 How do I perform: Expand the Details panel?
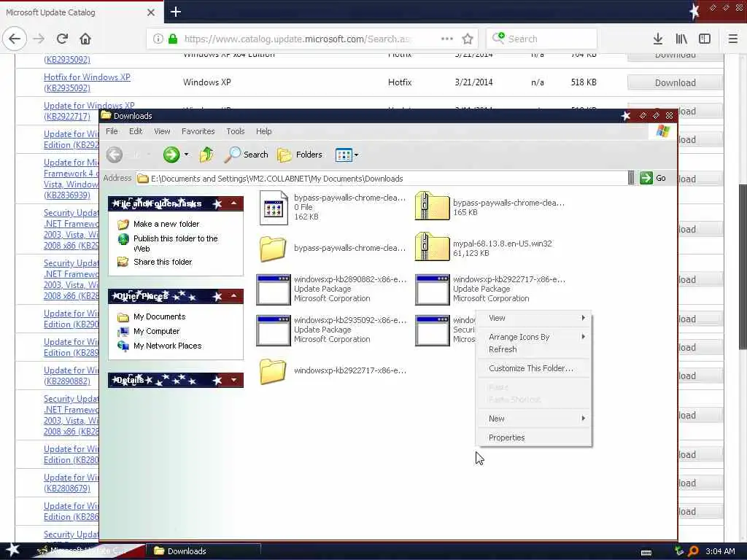click(233, 379)
